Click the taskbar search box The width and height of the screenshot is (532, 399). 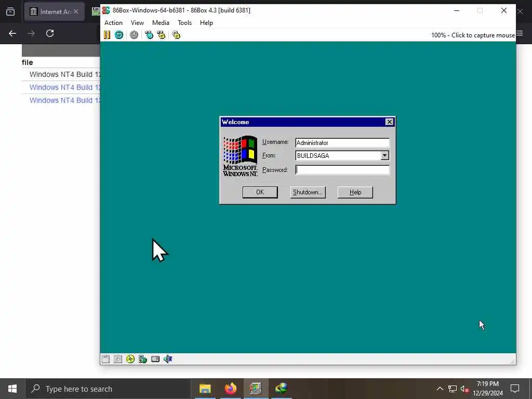coord(108,389)
